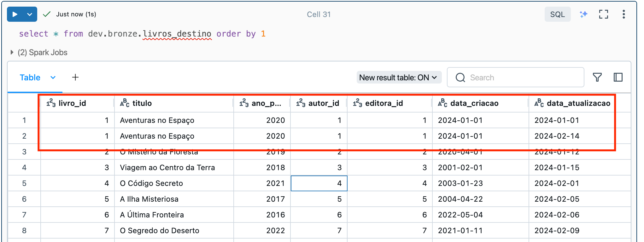Select the cell 'Viagem ao Centro da Terra'

(174, 168)
